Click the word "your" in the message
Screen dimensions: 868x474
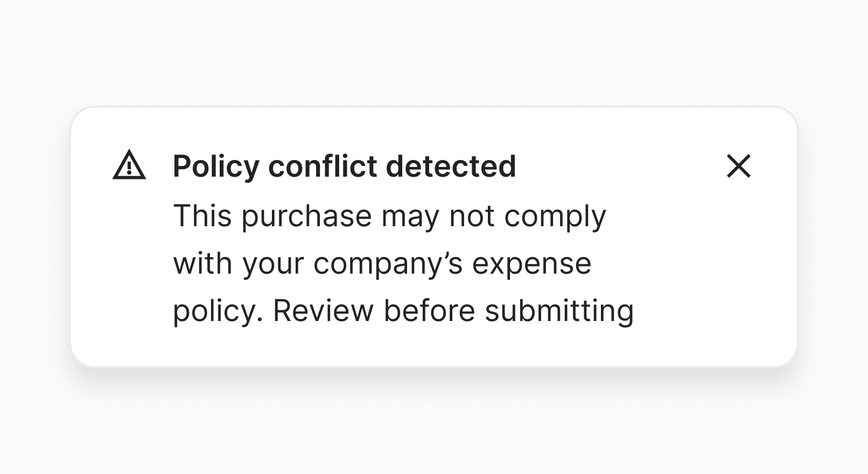(x=273, y=263)
